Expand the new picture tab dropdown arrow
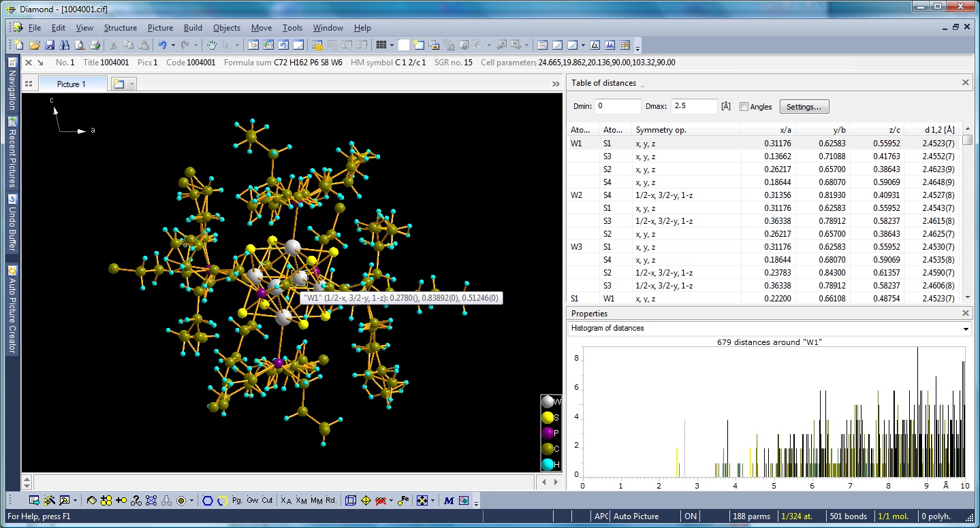980x528 pixels. [x=131, y=84]
